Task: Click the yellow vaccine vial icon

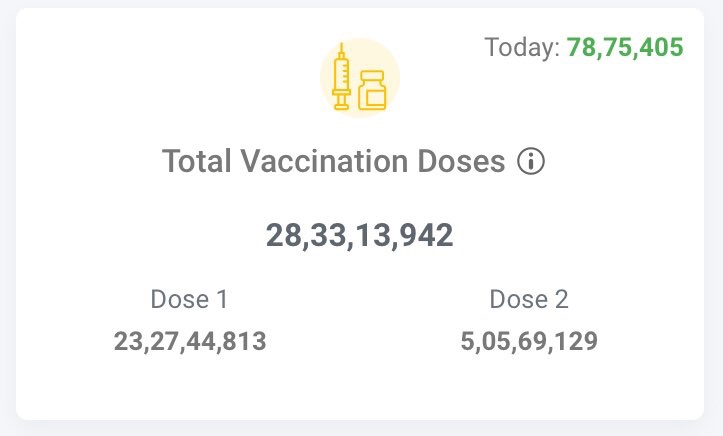Action: 372,90
